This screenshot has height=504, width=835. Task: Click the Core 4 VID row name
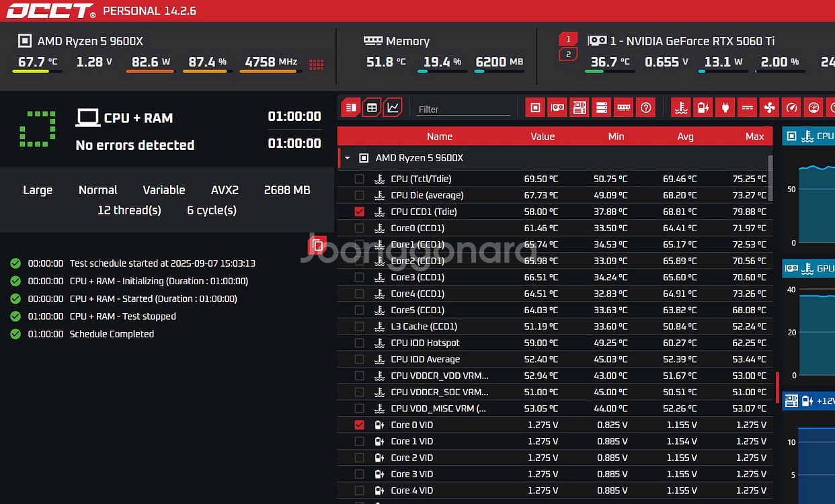pos(412,491)
